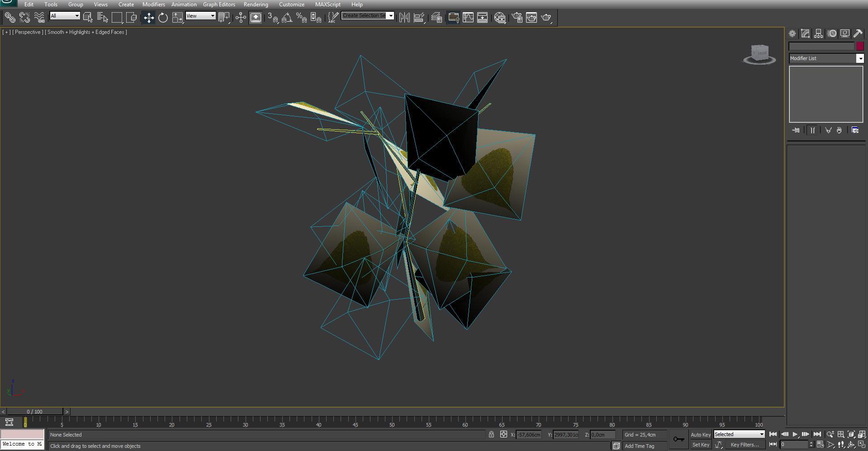
Task: Open reference coordinate View dropdown
Action: [200, 16]
